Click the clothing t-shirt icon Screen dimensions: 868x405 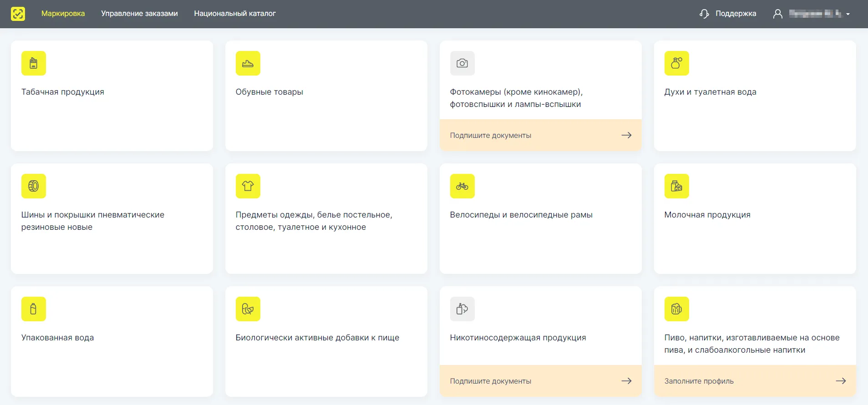248,186
